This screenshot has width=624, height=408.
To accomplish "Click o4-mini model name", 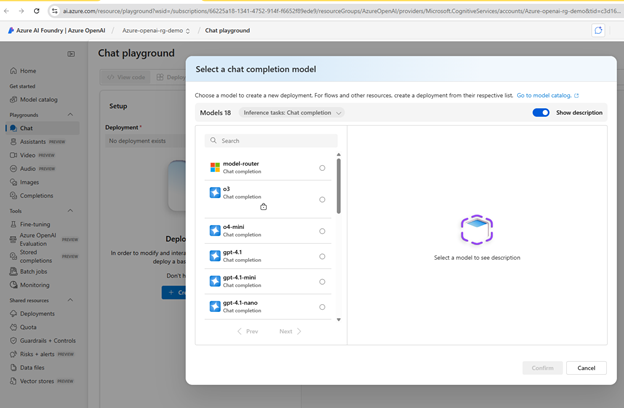I will 233,227.
